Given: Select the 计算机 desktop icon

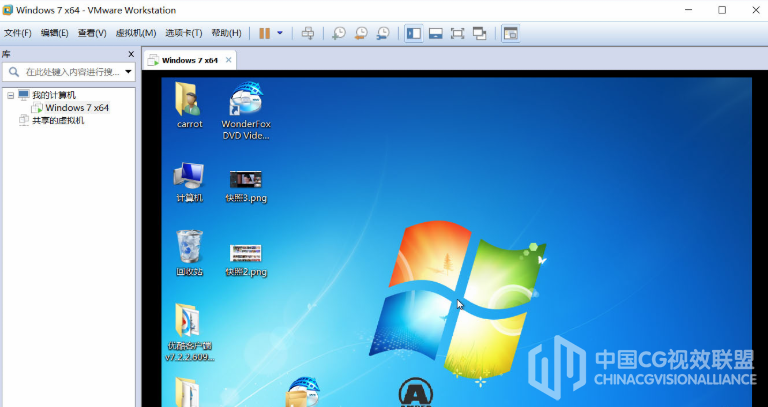Looking at the screenshot, I should (x=190, y=182).
